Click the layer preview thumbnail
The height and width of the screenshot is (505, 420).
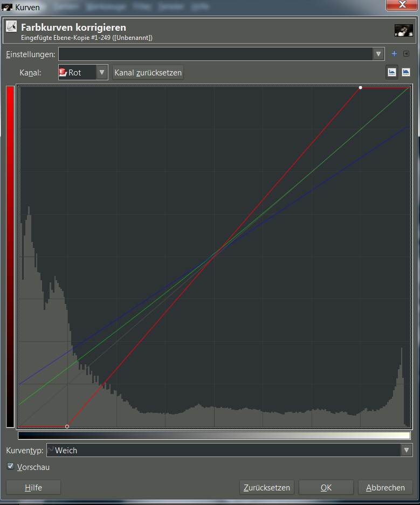pos(403,30)
